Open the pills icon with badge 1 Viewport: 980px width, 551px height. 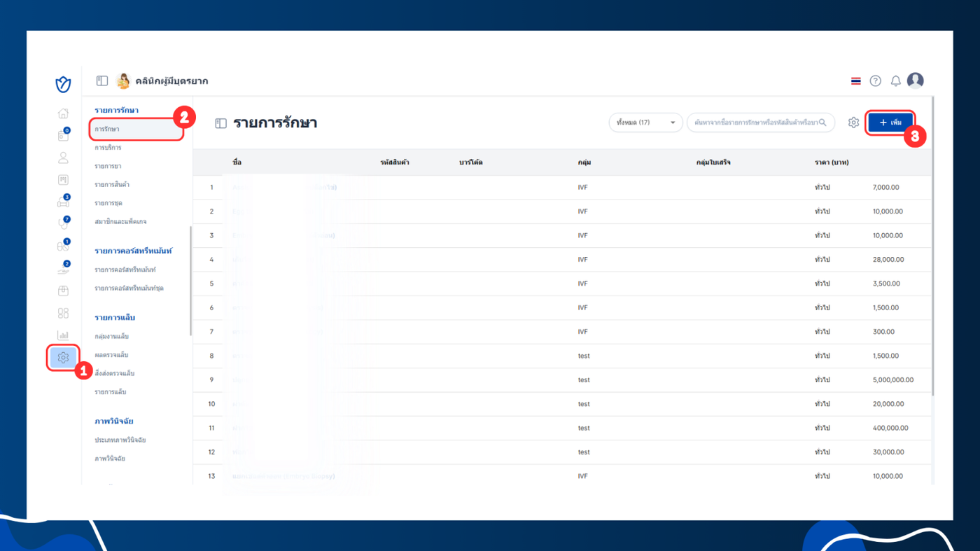(63, 246)
